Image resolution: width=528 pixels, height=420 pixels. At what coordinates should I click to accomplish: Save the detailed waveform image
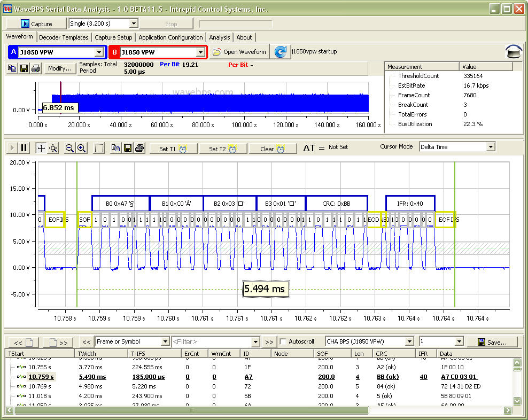tap(128, 148)
